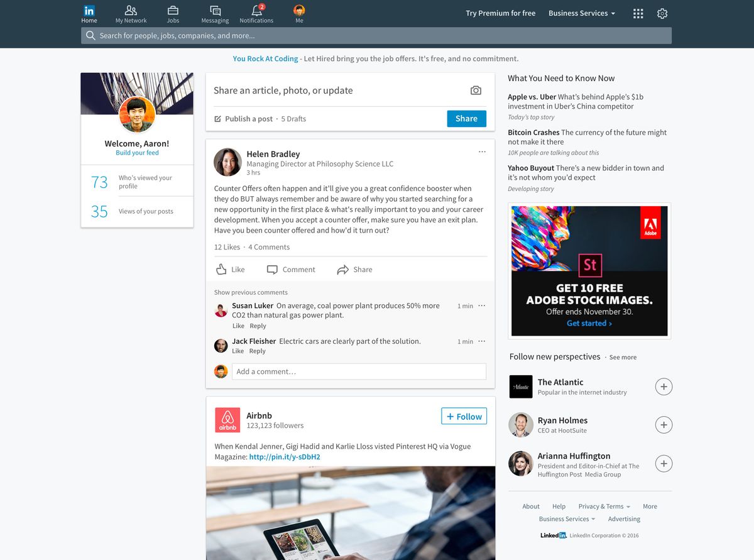Comment on Helen Bradley's post
Image resolution: width=754 pixels, height=560 pixels.
291,270
